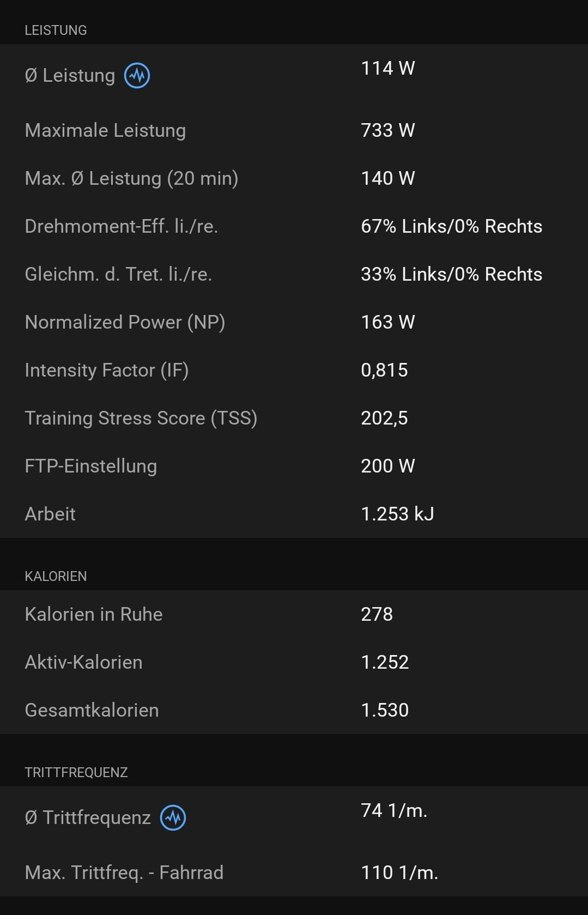Select the KALORIEN section header
Viewport: 588px width, 915px height.
[56, 576]
